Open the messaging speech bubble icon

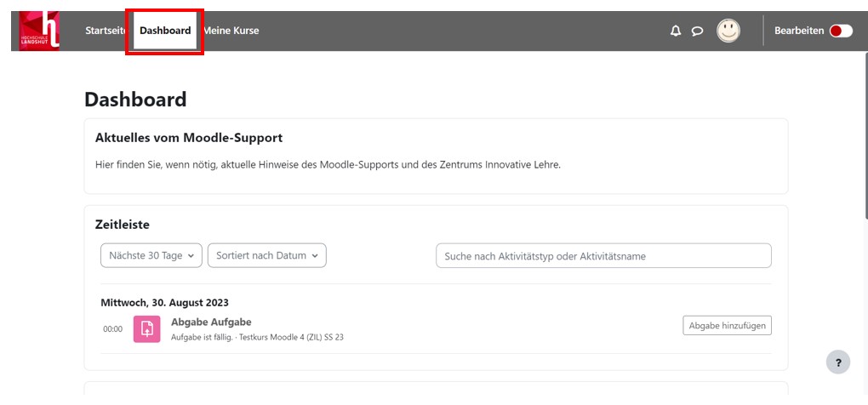point(697,31)
